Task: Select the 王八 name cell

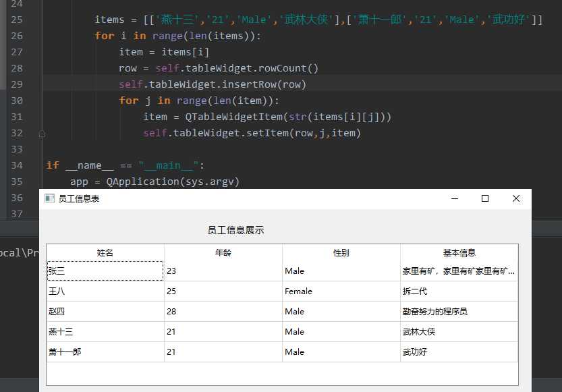Action: point(105,291)
